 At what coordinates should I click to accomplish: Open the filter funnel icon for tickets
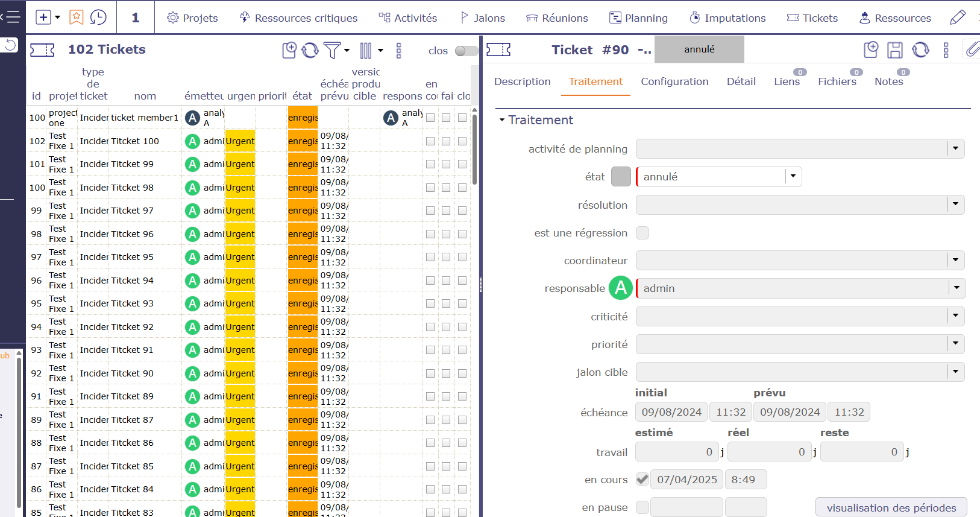(x=332, y=50)
